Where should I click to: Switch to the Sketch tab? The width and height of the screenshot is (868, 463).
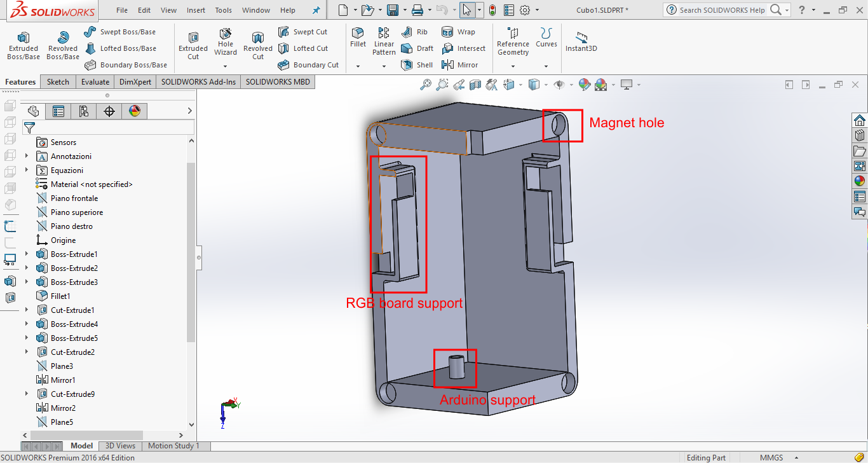pyautogui.click(x=58, y=82)
